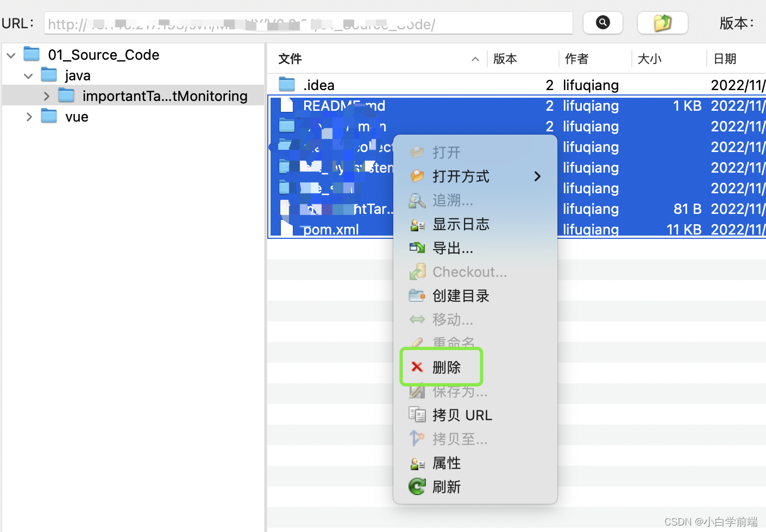Viewport: 766px width, 532px height.
Task: Click the yellow open-folder icon near 版本
Action: [x=662, y=22]
